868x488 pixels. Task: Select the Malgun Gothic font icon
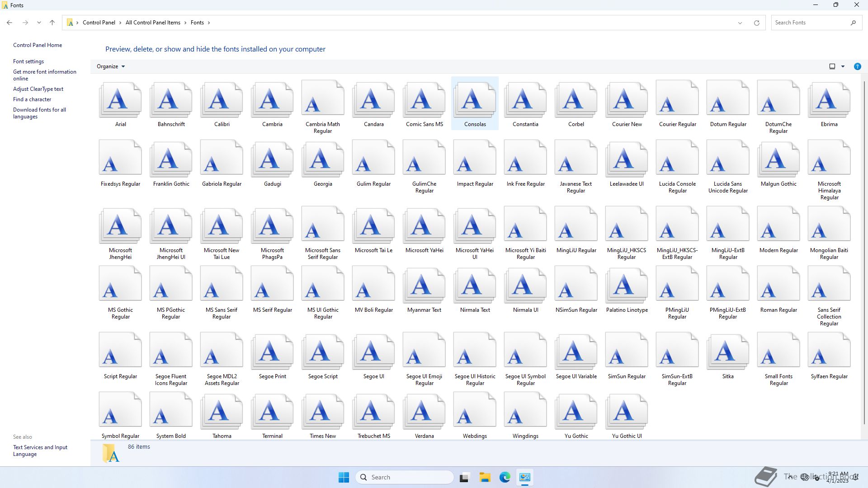[778, 159]
